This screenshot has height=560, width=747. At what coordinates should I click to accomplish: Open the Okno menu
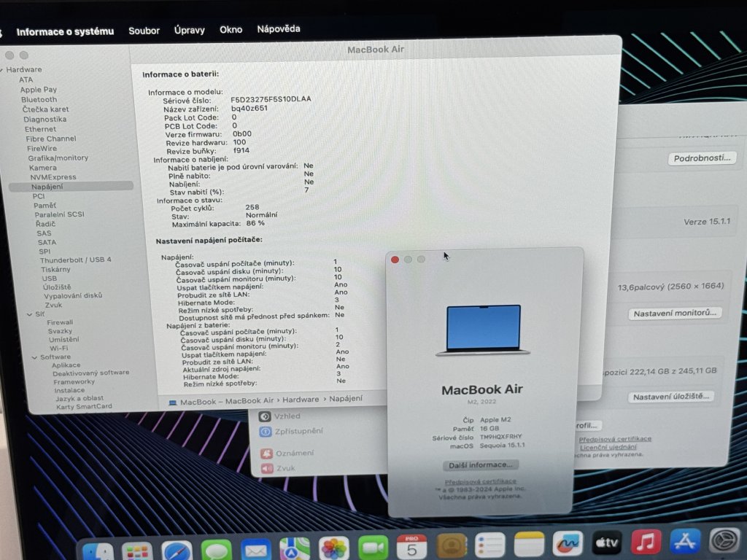[x=231, y=29]
